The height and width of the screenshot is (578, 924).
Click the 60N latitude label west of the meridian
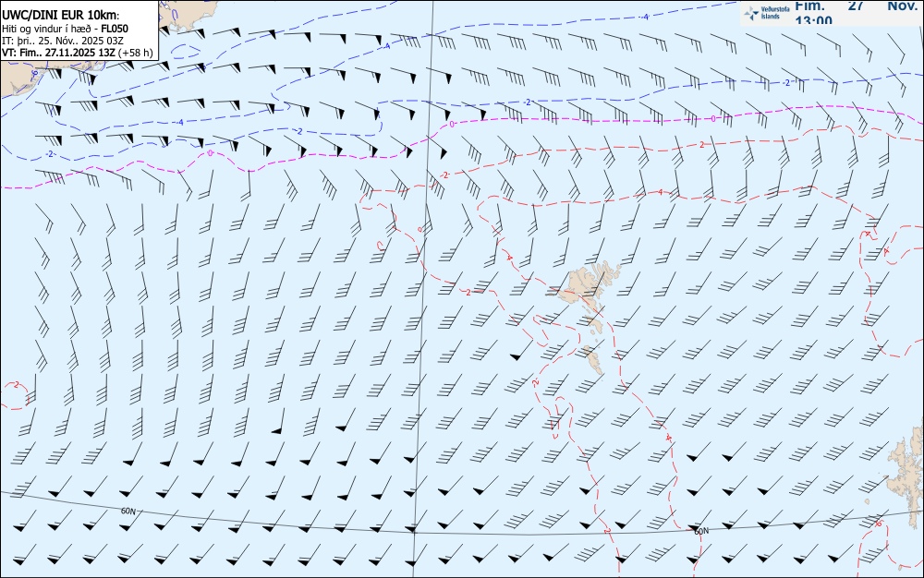click(128, 511)
